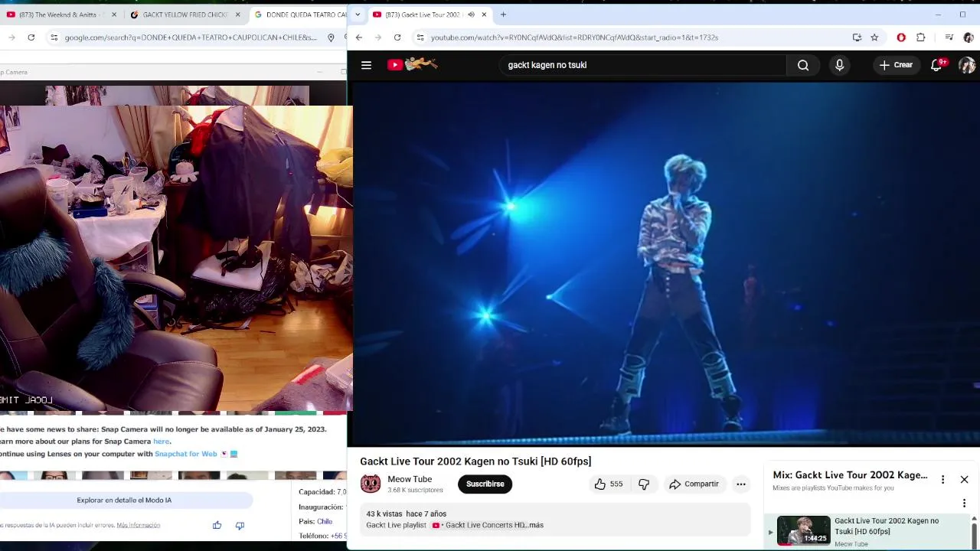Image resolution: width=980 pixels, height=551 pixels.
Task: Bookmark the YouTube page with star icon
Action: [x=874, y=37]
